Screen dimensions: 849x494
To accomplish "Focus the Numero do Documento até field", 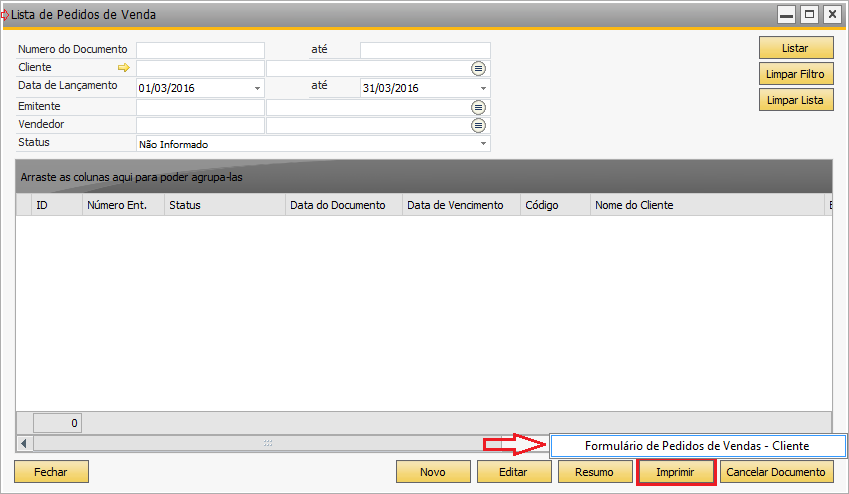I will pos(425,50).
